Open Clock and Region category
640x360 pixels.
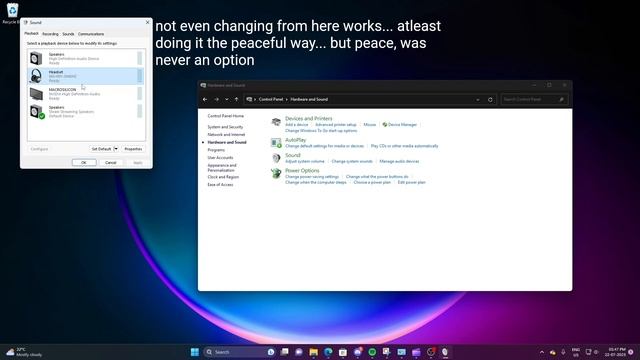tap(223, 177)
